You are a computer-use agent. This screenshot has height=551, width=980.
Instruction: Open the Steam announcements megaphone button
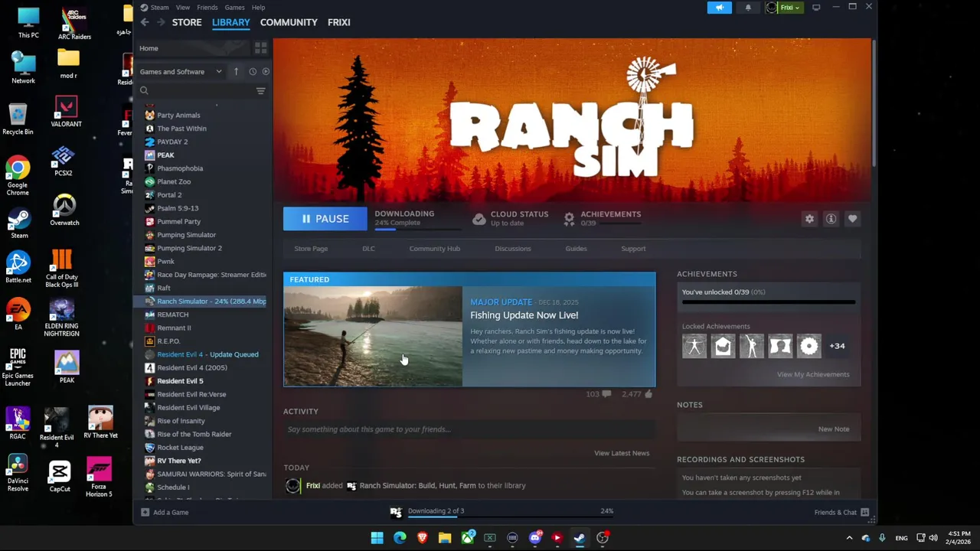pos(720,8)
